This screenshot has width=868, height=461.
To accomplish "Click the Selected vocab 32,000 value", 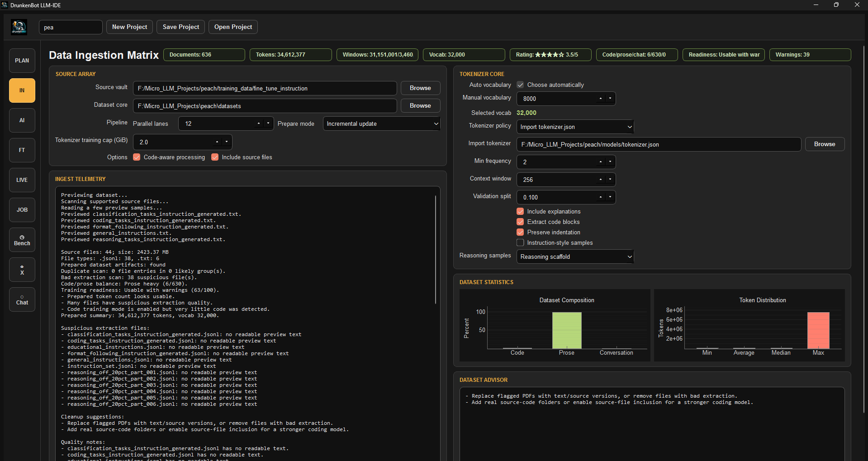I will coord(526,113).
